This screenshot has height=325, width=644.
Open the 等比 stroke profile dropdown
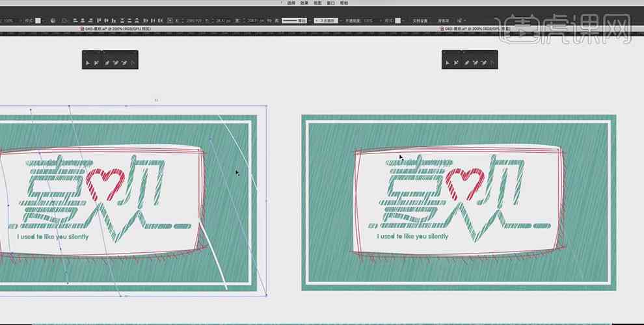click(295, 21)
